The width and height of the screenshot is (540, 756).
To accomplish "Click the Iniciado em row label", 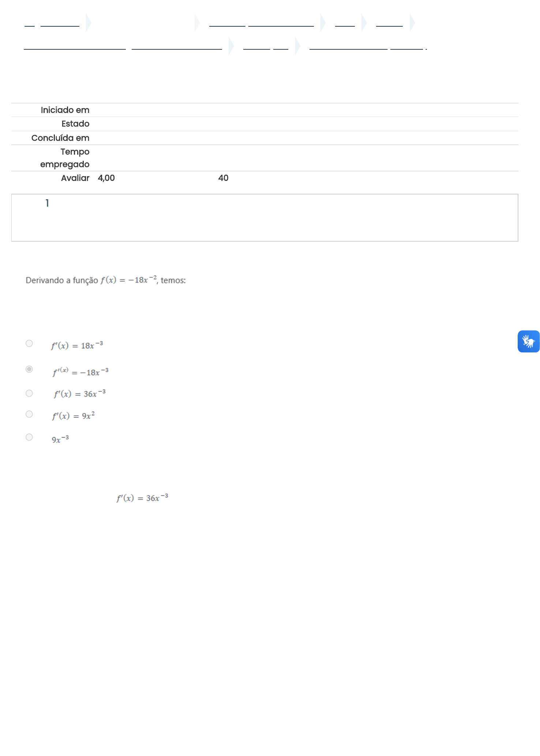I will (x=65, y=110).
